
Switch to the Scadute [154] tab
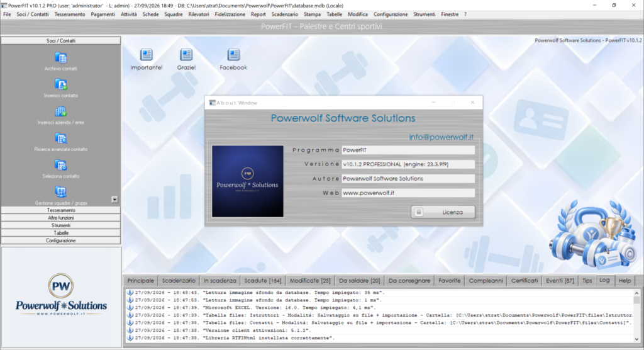coord(263,281)
